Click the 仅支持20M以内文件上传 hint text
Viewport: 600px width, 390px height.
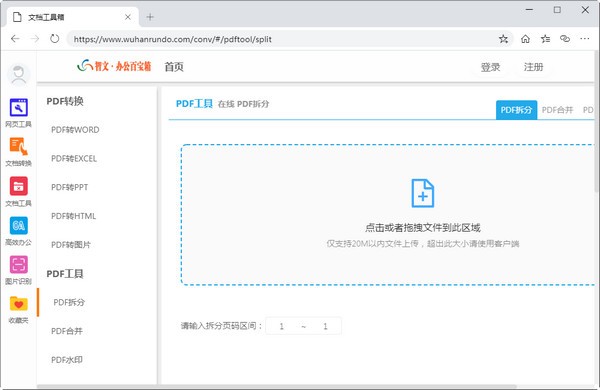pyautogui.click(x=422, y=244)
